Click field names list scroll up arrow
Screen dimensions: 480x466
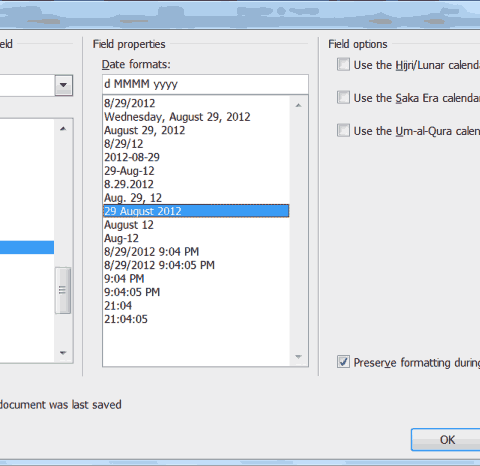pos(63,129)
